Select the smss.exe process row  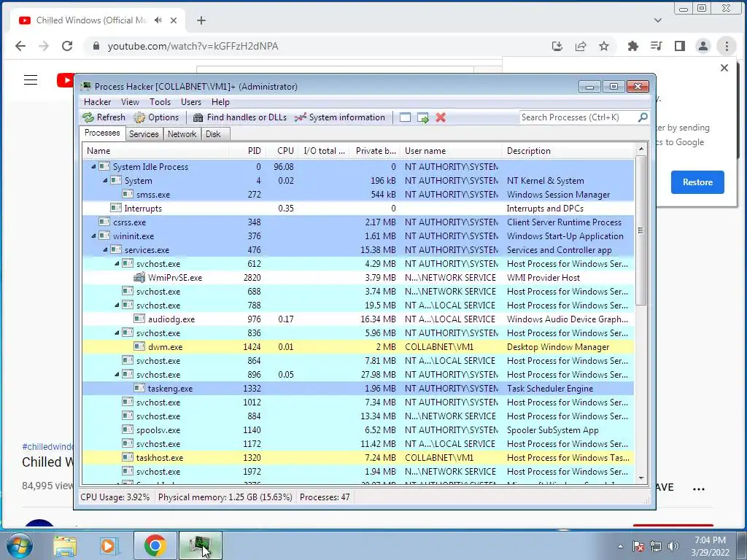pyautogui.click(x=357, y=194)
